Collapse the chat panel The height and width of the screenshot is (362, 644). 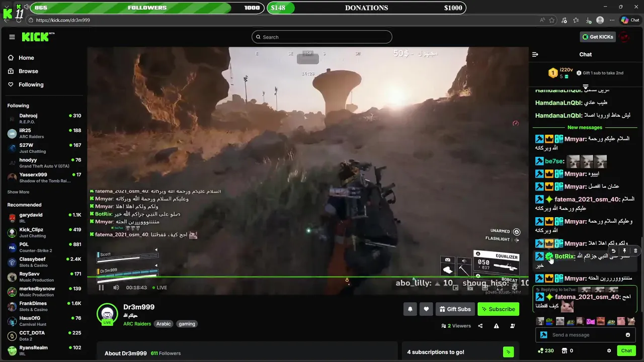pos(535,54)
